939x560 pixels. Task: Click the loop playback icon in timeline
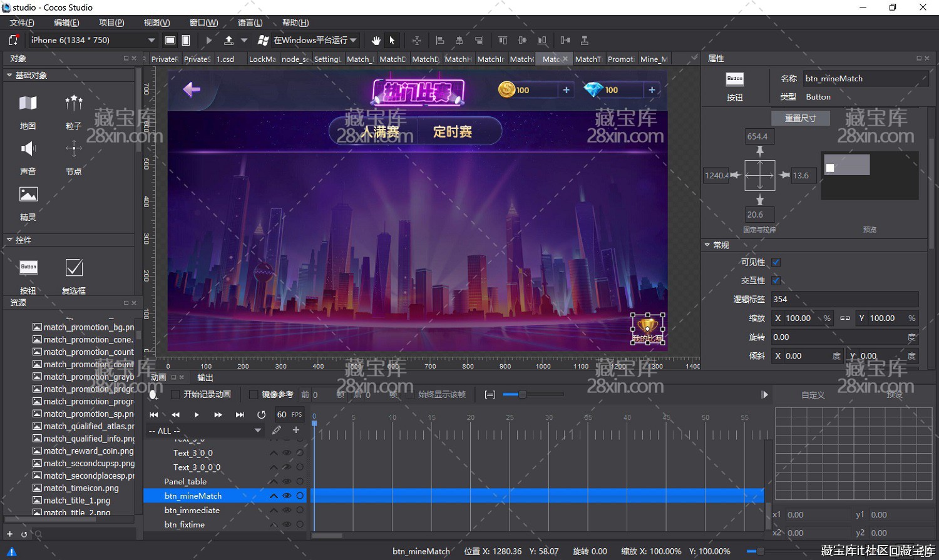[x=261, y=414]
